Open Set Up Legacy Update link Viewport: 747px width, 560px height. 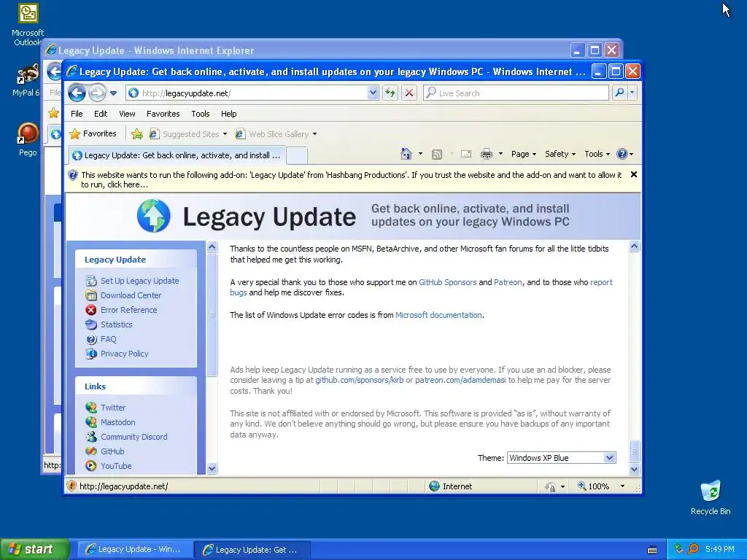(x=139, y=281)
